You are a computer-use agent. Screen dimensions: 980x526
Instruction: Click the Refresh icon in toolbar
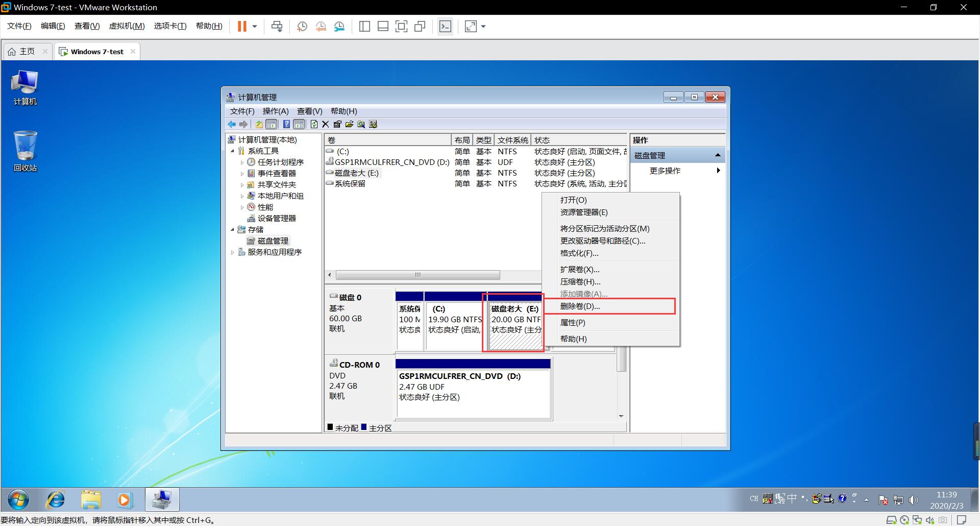coord(314,124)
